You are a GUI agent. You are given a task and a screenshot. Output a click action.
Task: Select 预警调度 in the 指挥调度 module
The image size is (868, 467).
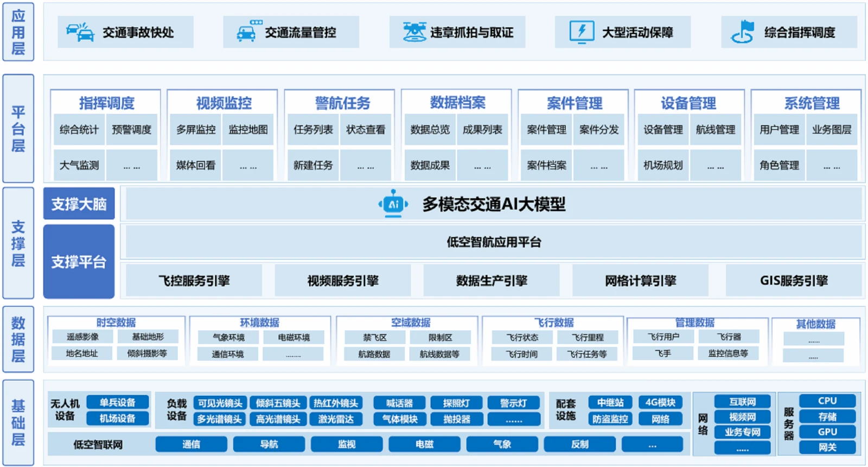point(132,130)
